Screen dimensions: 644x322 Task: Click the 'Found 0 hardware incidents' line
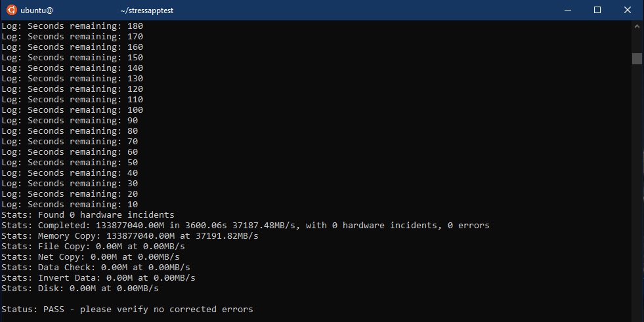[88, 215]
